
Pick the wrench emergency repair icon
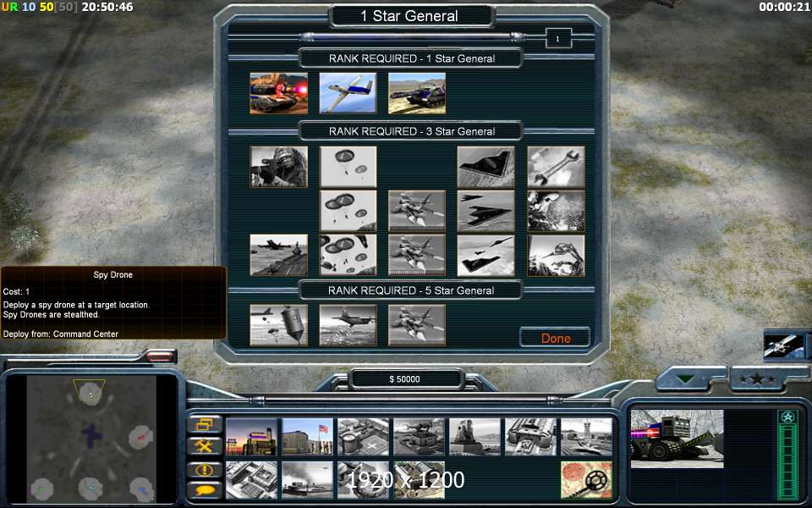[556, 167]
